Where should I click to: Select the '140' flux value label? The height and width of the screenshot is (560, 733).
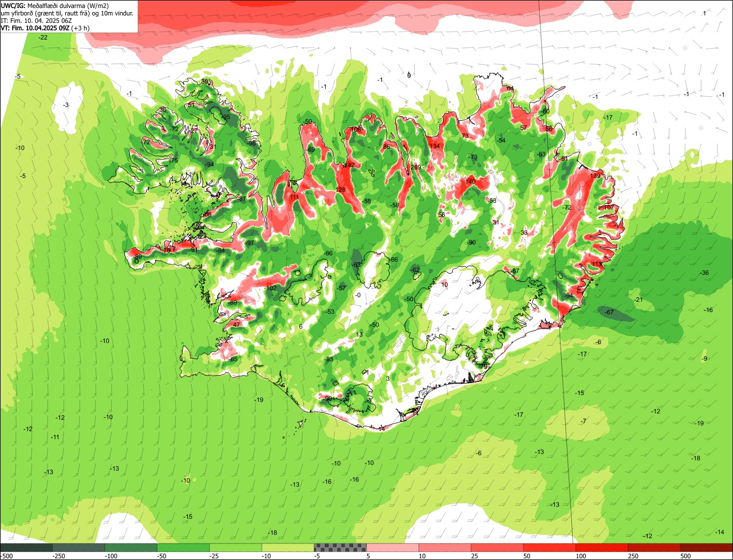[x=470, y=182]
